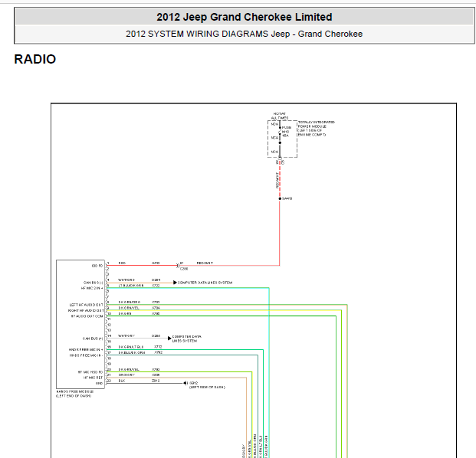Click the '2012 Jeep Grand Cherokee Limited' title
Image resolution: width=476 pixels, height=458 pixels.
coord(245,17)
